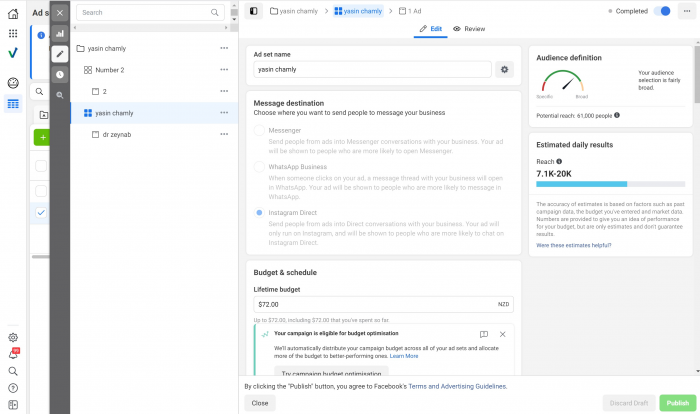This screenshot has width=700, height=414.
Task: Toggle the Completed ad set switch
Action: pos(662,11)
